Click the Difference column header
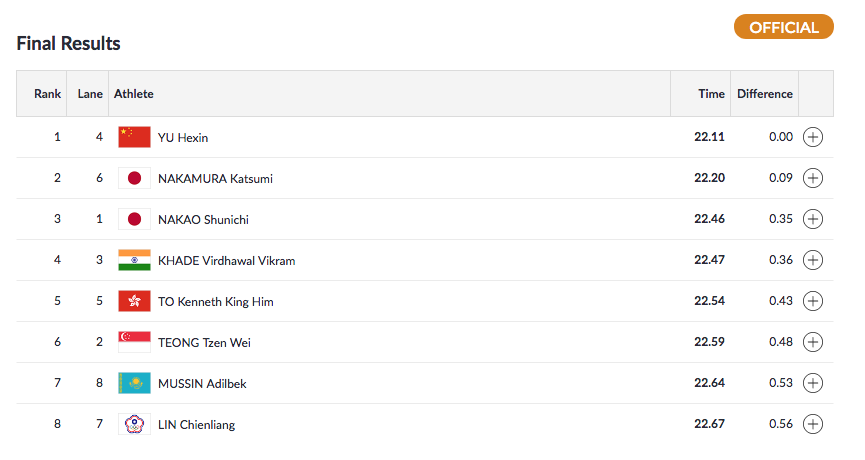 (765, 94)
